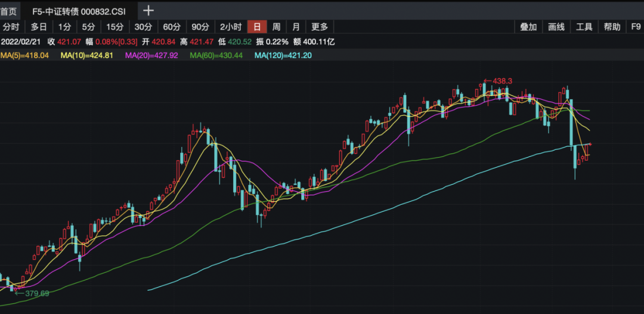Open a new tab with plus icon
Screen dimensions: 644x314
(x=148, y=10)
